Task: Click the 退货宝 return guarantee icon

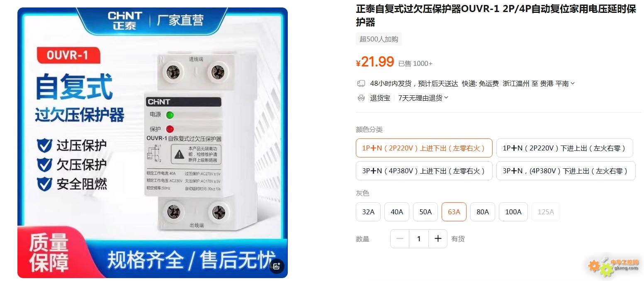Action: pyautogui.click(x=361, y=98)
